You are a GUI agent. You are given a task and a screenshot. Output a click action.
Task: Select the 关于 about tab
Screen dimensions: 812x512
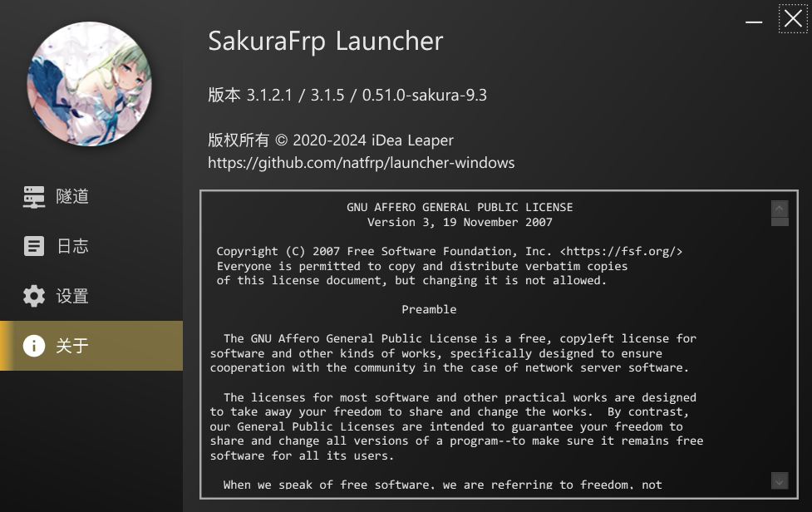91,346
